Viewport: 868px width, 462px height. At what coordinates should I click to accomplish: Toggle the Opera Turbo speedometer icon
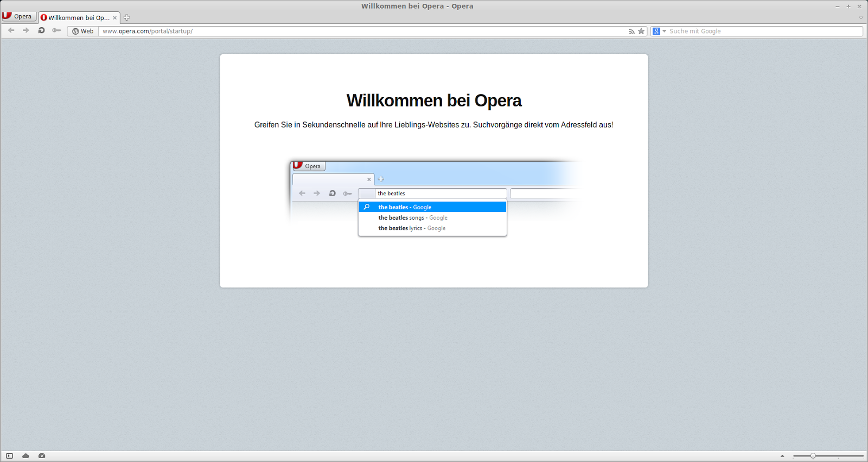tap(42, 456)
